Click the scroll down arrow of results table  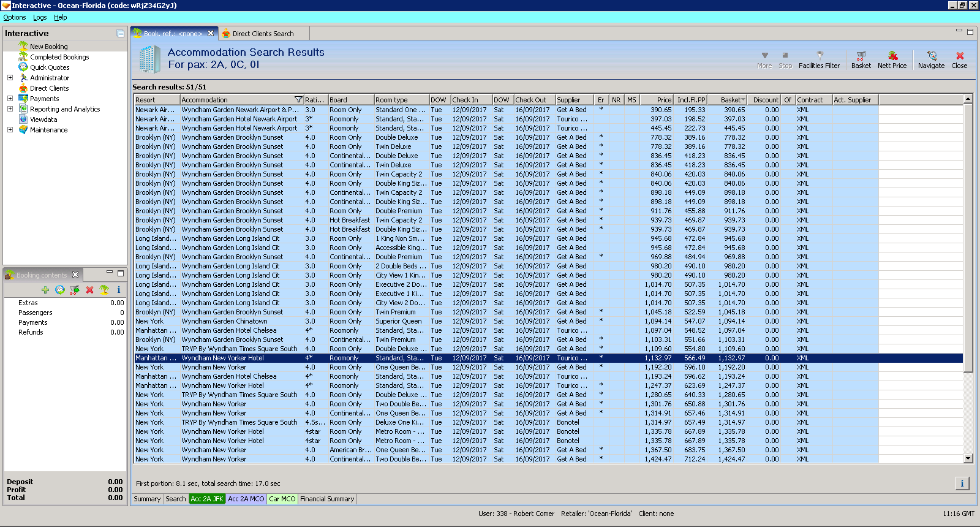tap(968, 458)
